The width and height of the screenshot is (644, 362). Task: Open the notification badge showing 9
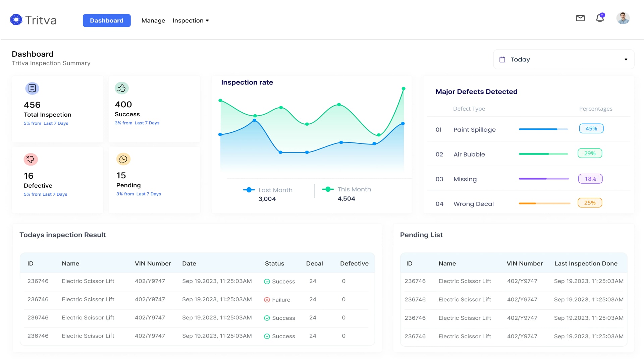pyautogui.click(x=602, y=15)
